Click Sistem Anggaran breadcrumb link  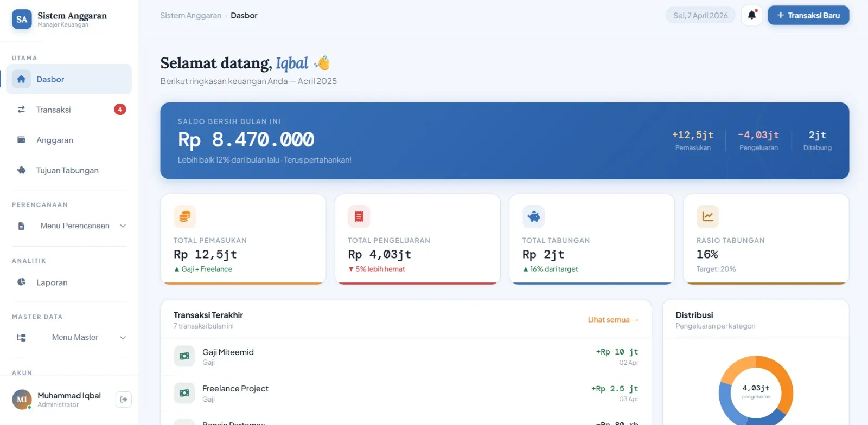coord(191,16)
